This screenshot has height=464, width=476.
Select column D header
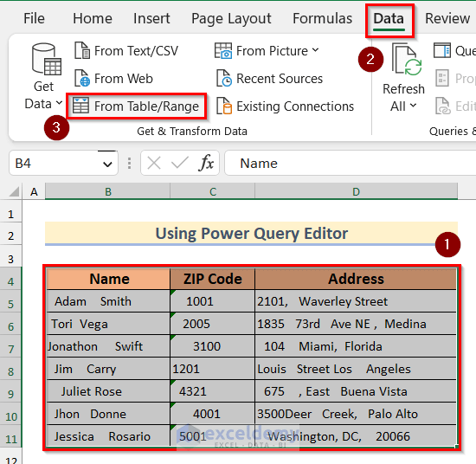click(356, 191)
